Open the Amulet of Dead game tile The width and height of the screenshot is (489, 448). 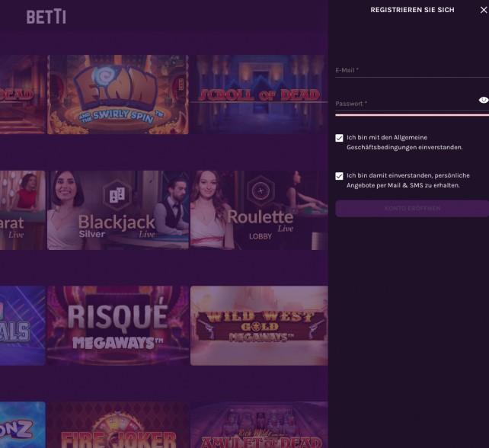pos(259,425)
